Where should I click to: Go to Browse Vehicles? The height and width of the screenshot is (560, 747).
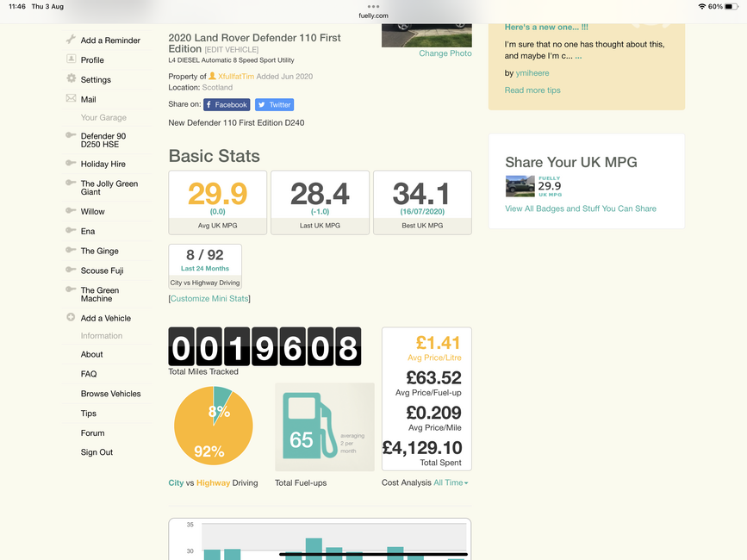pyautogui.click(x=110, y=394)
